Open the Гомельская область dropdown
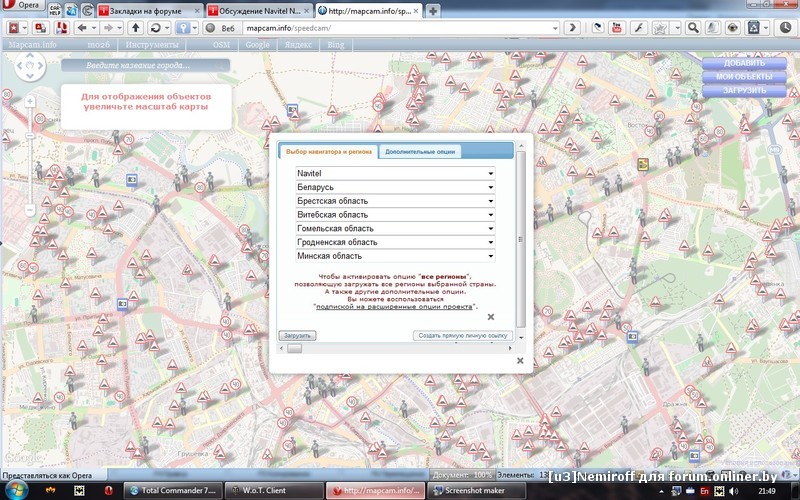This screenshot has width=800, height=500. click(395, 229)
